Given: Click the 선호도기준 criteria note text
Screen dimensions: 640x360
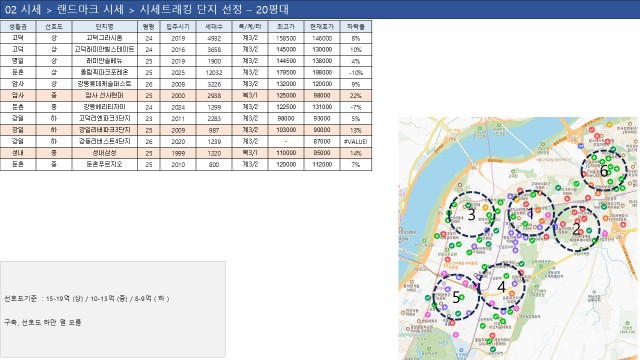Looking at the screenshot, I should 87,298.
